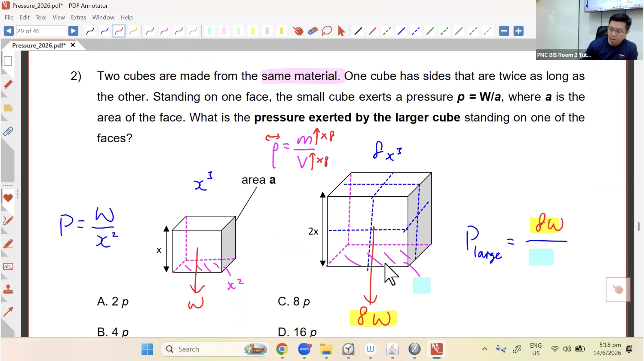Choose the solid red line tool
644x361 pixels.
pos(372,31)
